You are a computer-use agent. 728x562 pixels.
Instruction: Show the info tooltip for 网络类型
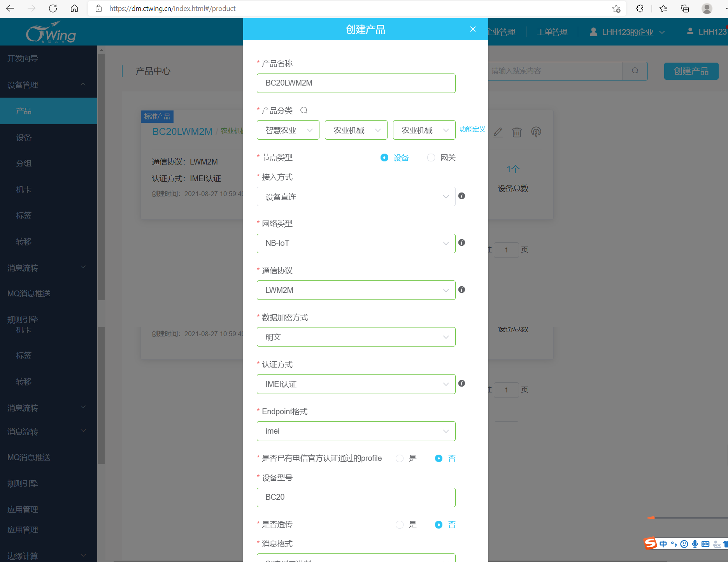[462, 243]
